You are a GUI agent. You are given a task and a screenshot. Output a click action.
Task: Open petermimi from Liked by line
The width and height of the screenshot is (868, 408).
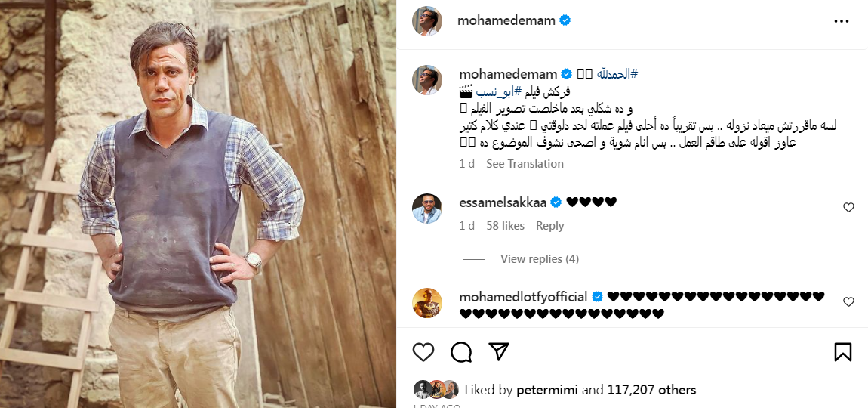click(x=547, y=390)
